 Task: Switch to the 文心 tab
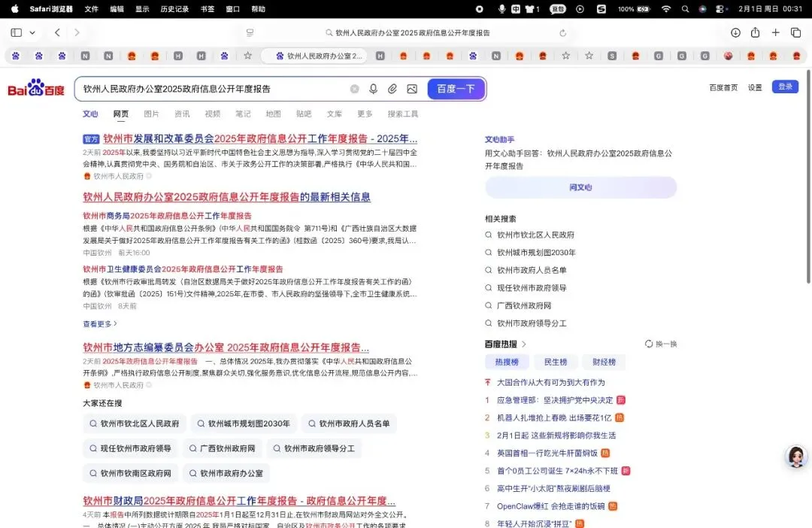pos(90,114)
